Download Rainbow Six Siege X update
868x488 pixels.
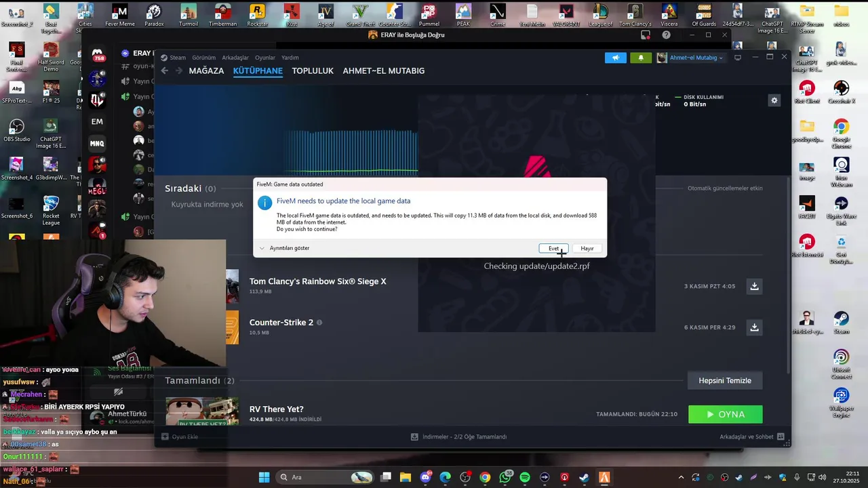click(x=754, y=287)
